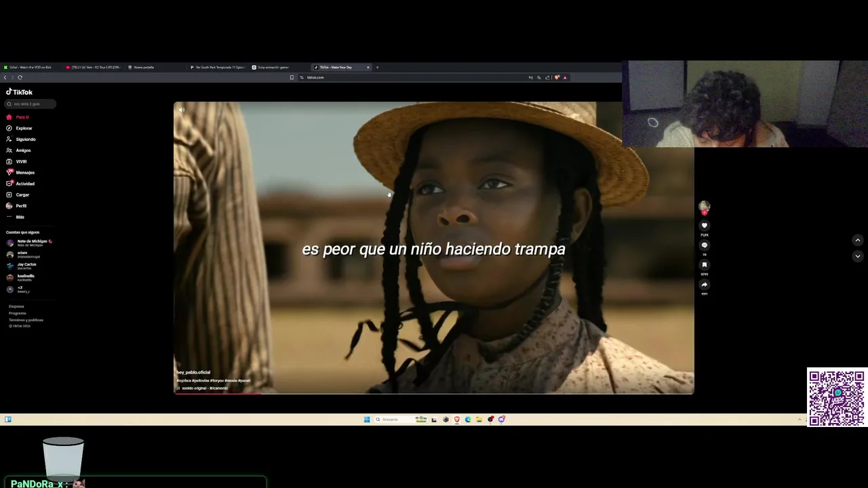
Task: Open the Actividad notifications
Action: [20, 184]
